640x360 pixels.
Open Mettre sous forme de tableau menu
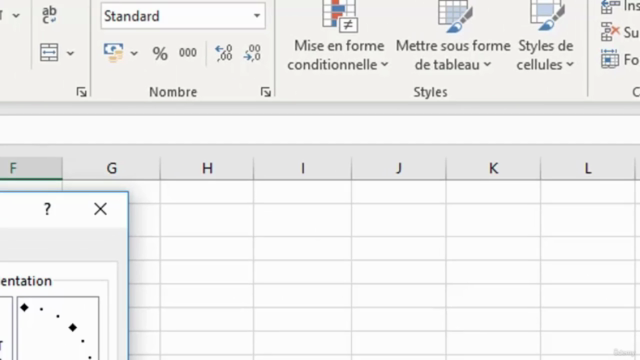pos(453,37)
